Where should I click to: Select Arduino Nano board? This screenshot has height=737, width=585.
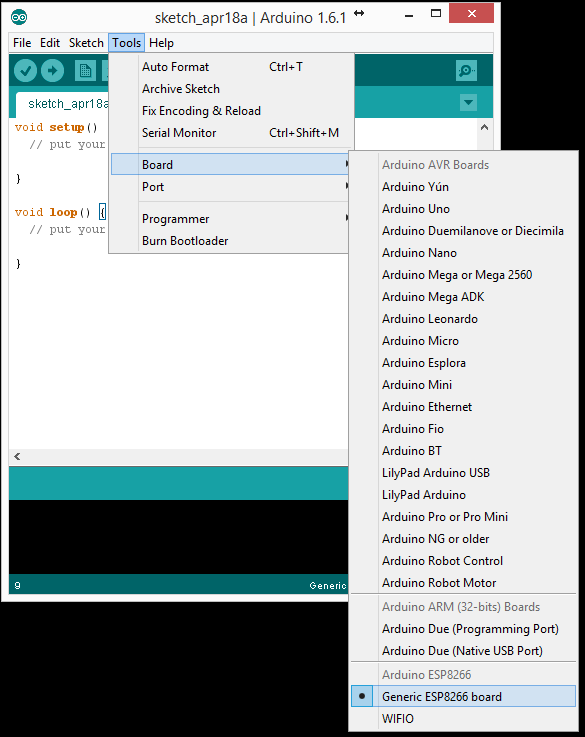pyautogui.click(x=463, y=253)
